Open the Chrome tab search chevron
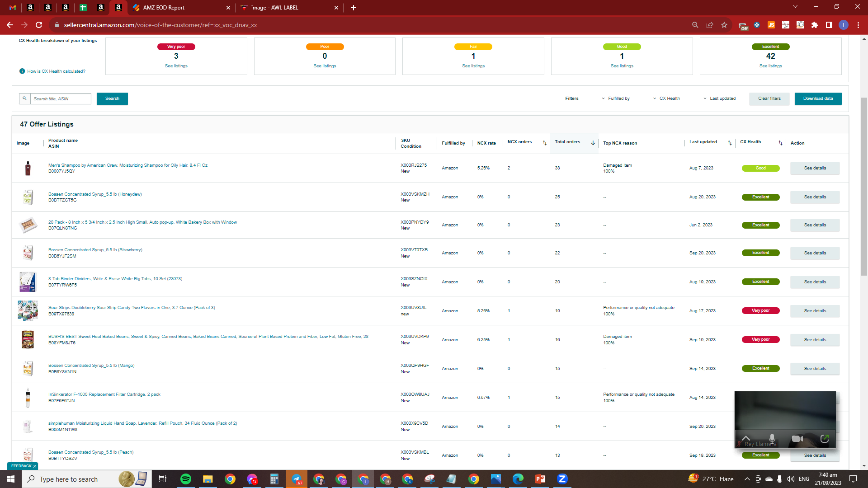868x488 pixels. point(795,7)
